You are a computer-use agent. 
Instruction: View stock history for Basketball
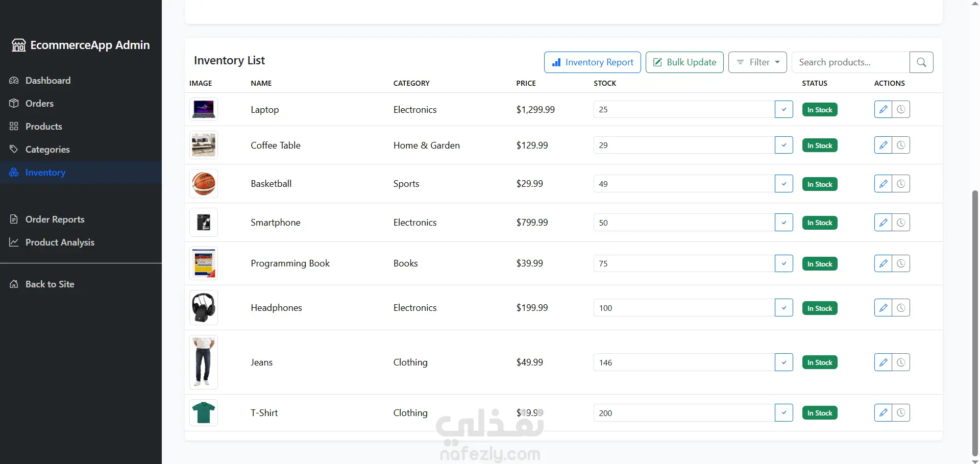pyautogui.click(x=901, y=184)
